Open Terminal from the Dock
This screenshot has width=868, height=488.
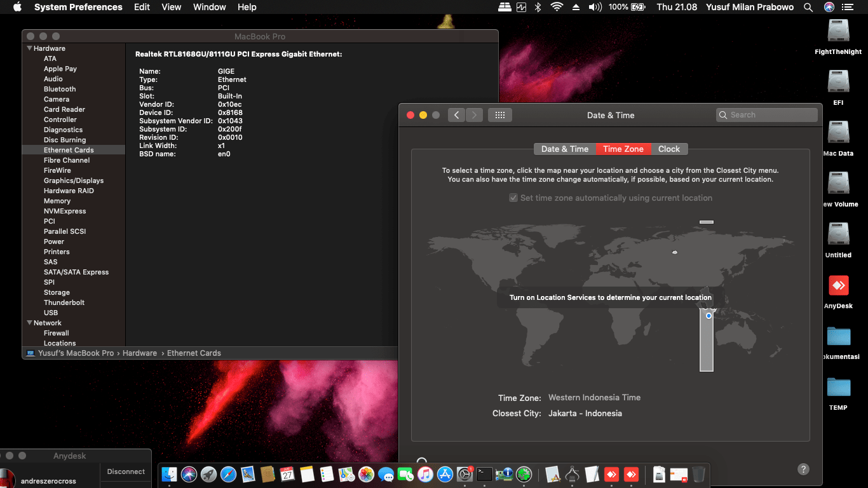(x=484, y=474)
